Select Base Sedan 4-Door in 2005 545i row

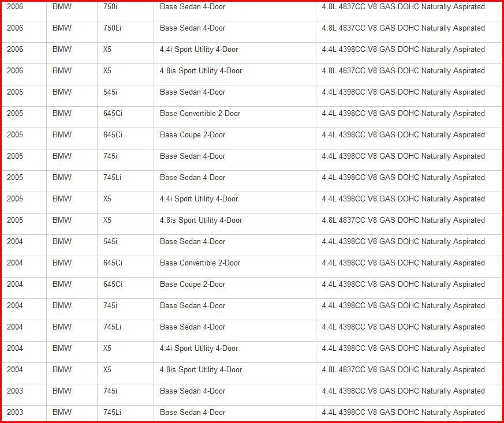[x=192, y=92]
